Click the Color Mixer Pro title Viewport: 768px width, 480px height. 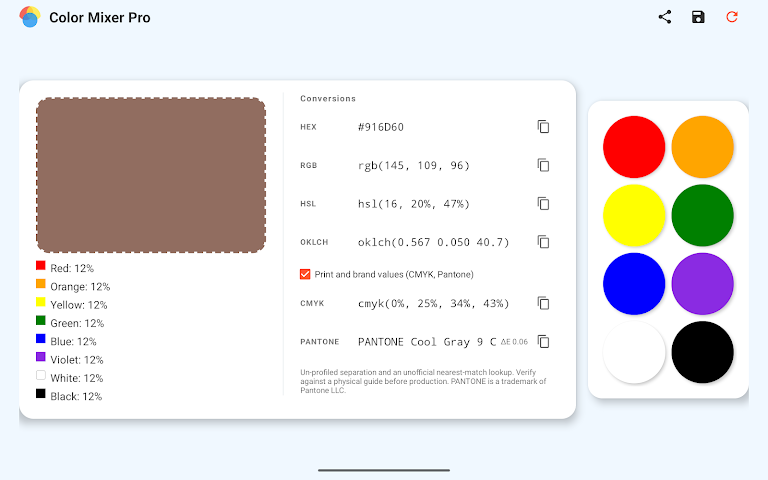(99, 18)
